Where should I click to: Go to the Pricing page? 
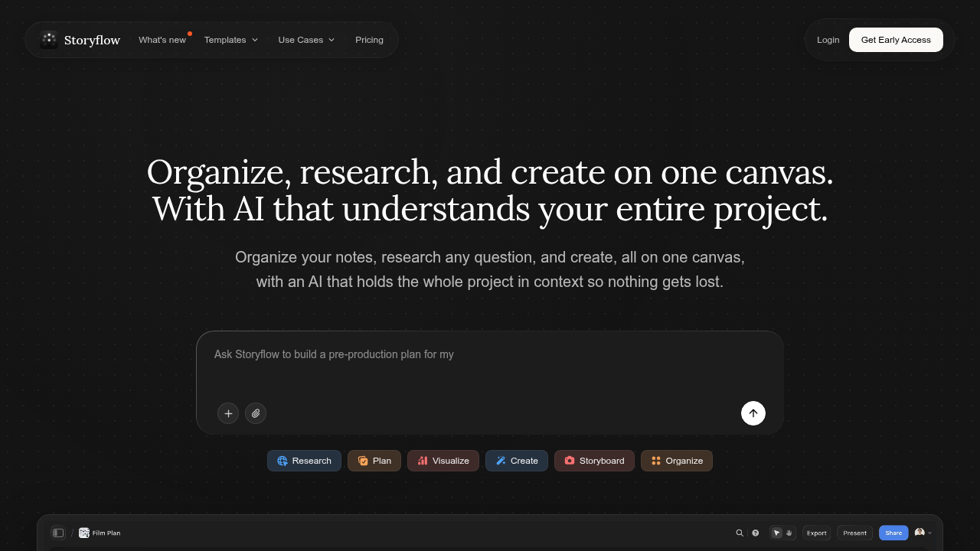[369, 40]
